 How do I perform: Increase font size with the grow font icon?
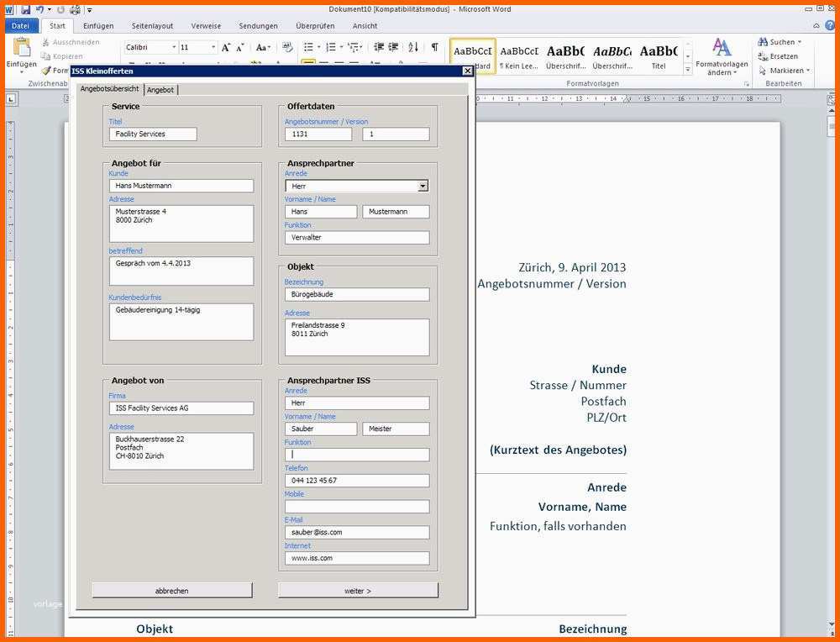226,48
